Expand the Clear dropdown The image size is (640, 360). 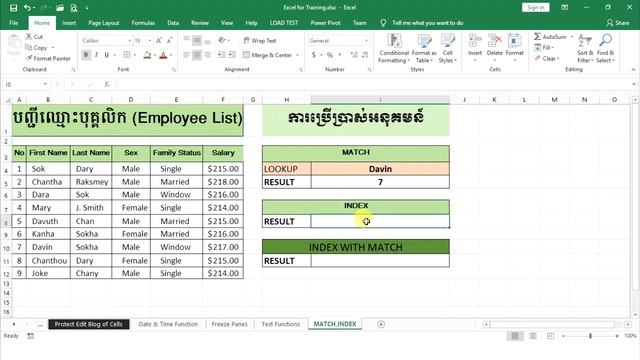[x=558, y=59]
